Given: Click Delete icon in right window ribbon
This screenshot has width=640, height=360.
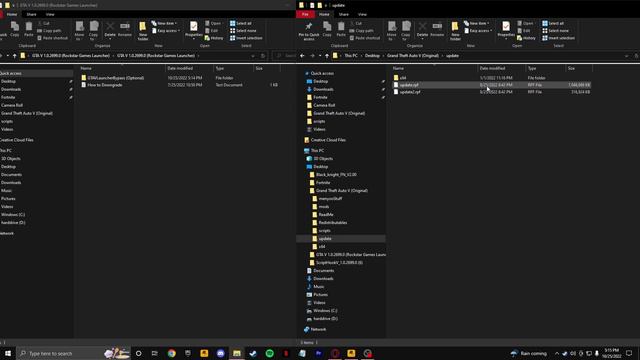Looking at the screenshot, I should click(x=422, y=29).
